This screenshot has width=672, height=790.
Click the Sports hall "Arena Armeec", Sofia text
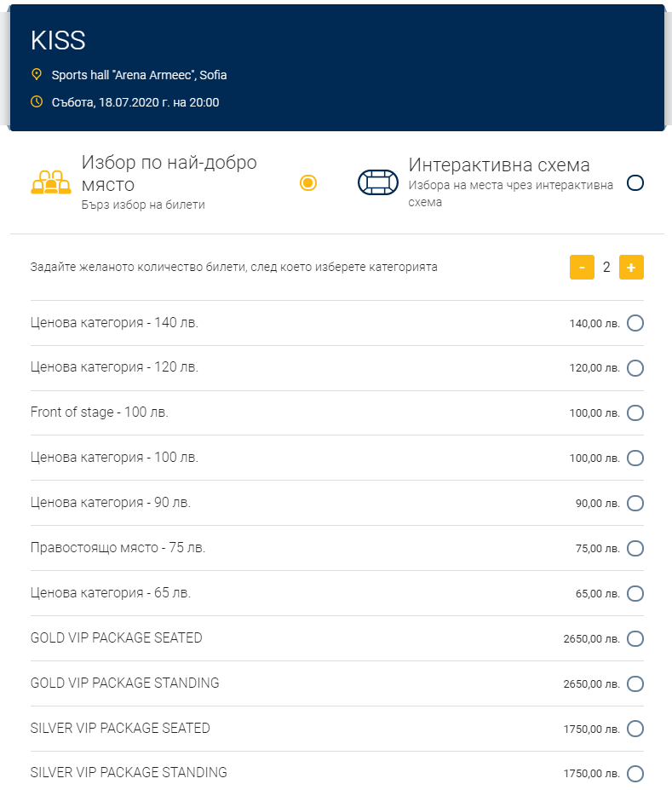tap(139, 75)
